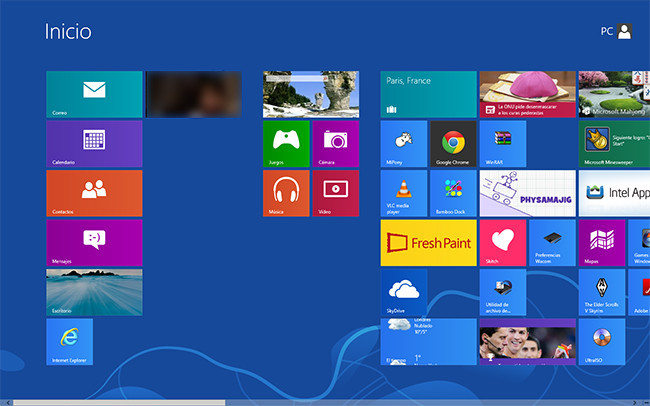Screen dimensions: 650x406
Task: Launch Microsoft Minesweeper tile
Action: (614, 143)
